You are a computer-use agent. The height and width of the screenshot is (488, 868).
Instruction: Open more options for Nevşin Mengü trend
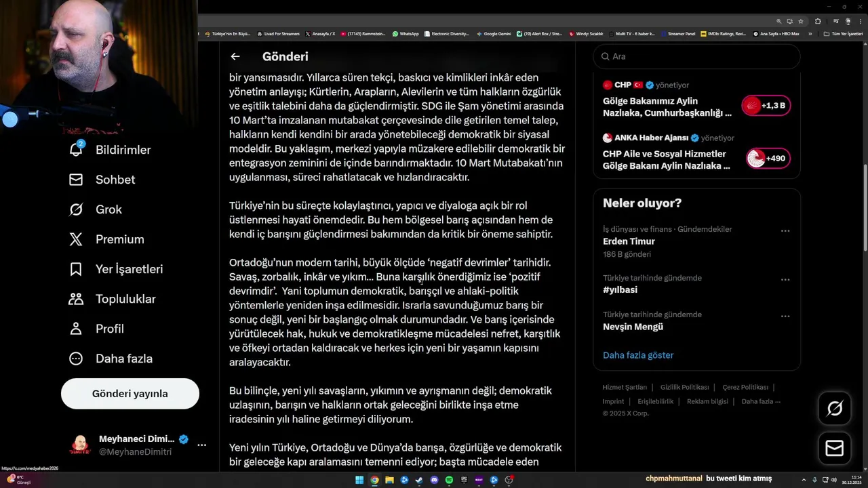pos(785,317)
